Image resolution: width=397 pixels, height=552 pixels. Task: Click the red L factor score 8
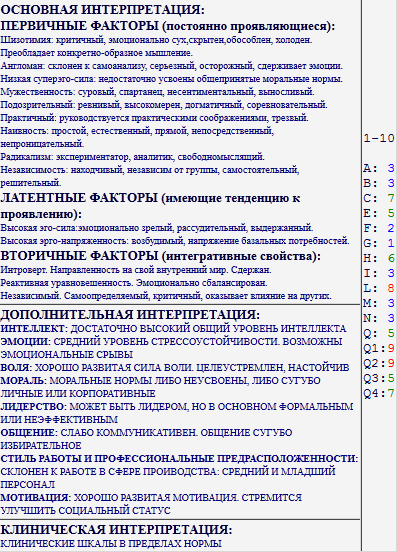tap(391, 288)
